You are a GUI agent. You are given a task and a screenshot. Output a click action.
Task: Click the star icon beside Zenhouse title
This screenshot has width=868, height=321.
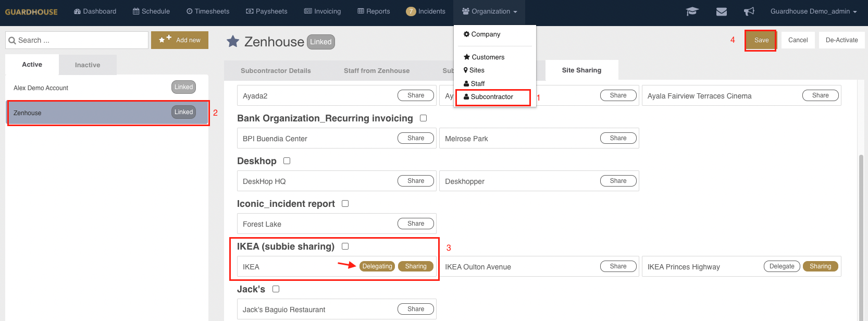point(233,42)
